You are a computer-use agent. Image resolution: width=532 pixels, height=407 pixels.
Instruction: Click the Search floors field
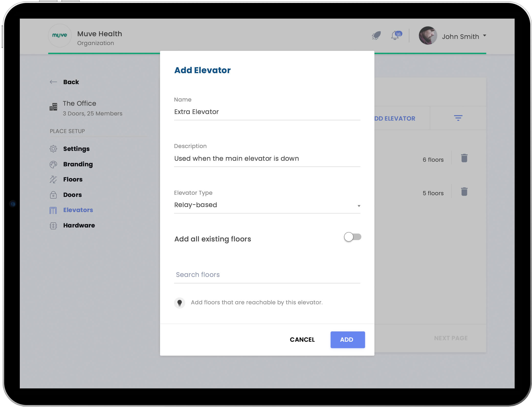tap(267, 275)
